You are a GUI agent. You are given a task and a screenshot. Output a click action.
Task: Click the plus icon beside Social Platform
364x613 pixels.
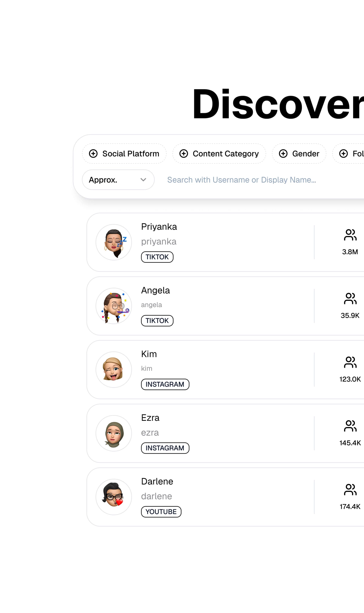(93, 154)
